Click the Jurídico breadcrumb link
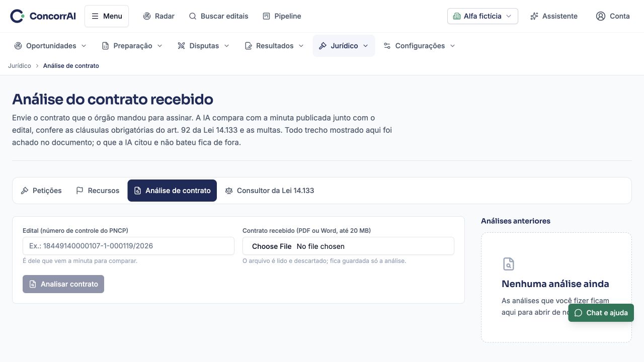The image size is (644, 362). pos(20,66)
